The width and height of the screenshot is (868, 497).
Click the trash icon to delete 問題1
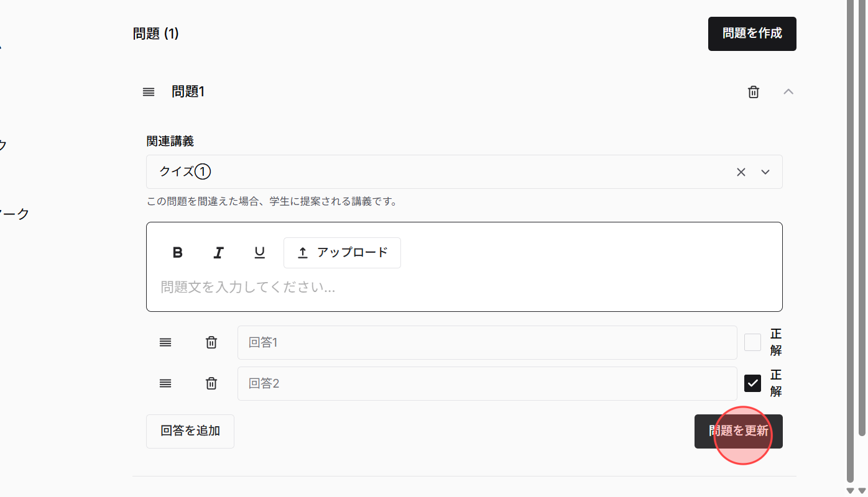753,91
